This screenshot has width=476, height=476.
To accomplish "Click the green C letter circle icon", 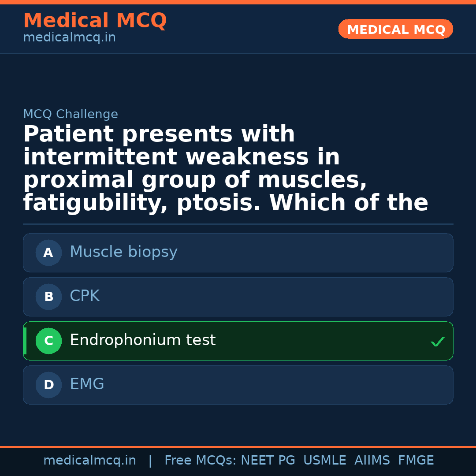I will pyautogui.click(x=48, y=341).
